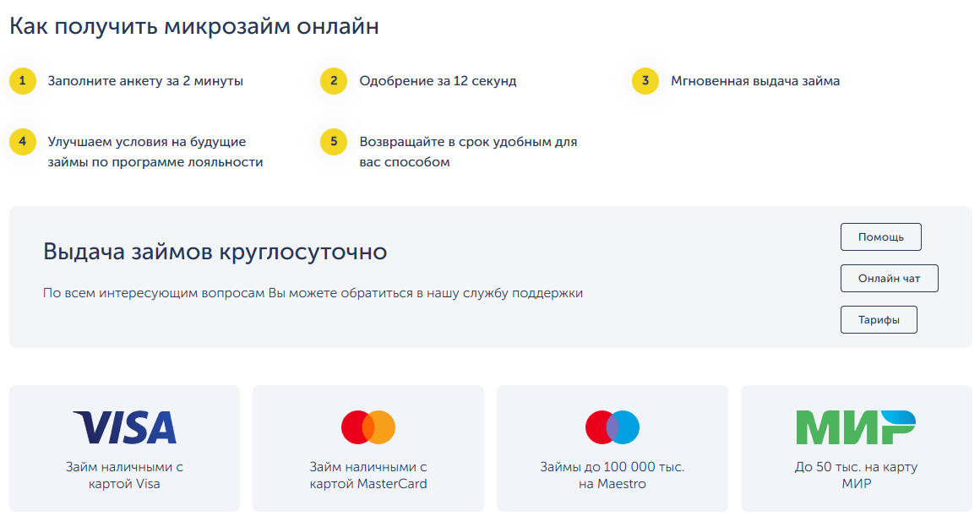Open "Займ наличными с картой Visa" link

click(124, 475)
